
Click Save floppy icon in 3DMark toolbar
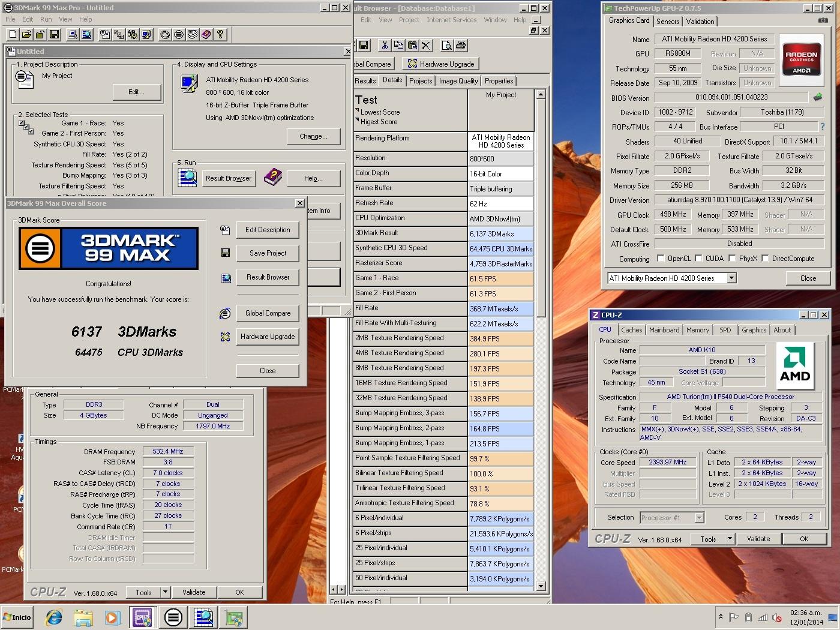pyautogui.click(x=54, y=34)
